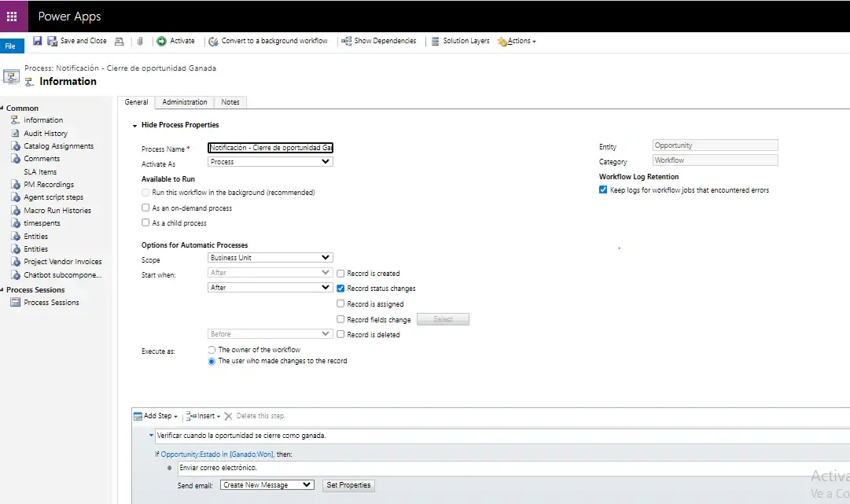Click into the Process Name text field
This screenshot has width=850, height=504.
coord(270,148)
